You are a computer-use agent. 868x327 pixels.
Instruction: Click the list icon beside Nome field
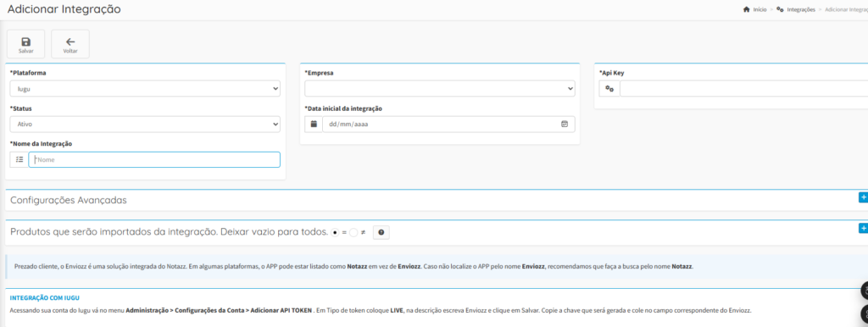(x=19, y=160)
